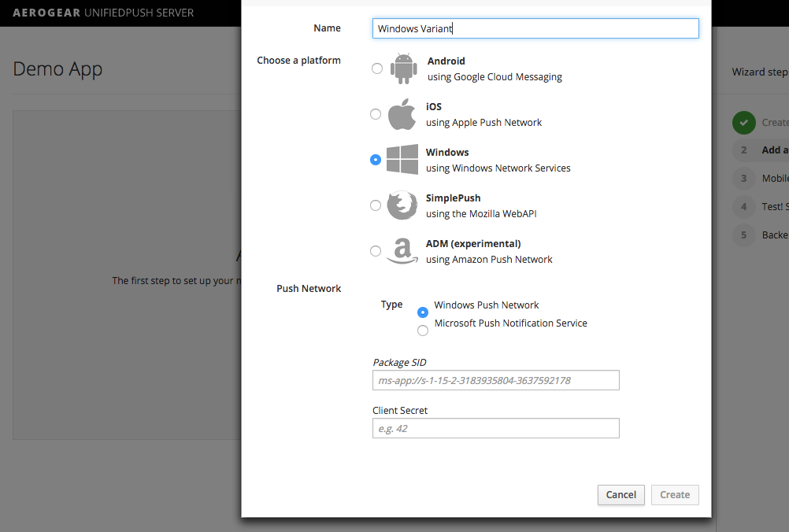789x532 pixels.
Task: Select Microsoft Push Notification Service type
Action: 423,331
